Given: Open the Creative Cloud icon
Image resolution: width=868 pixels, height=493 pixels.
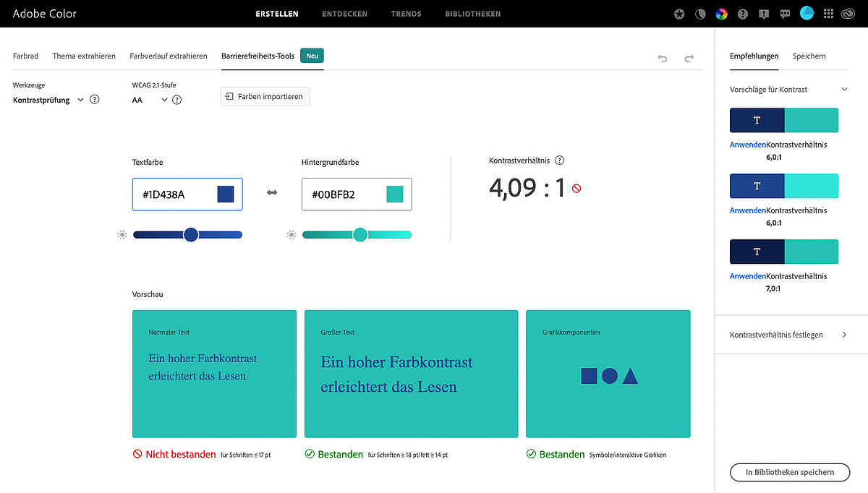Looking at the screenshot, I should click(848, 14).
